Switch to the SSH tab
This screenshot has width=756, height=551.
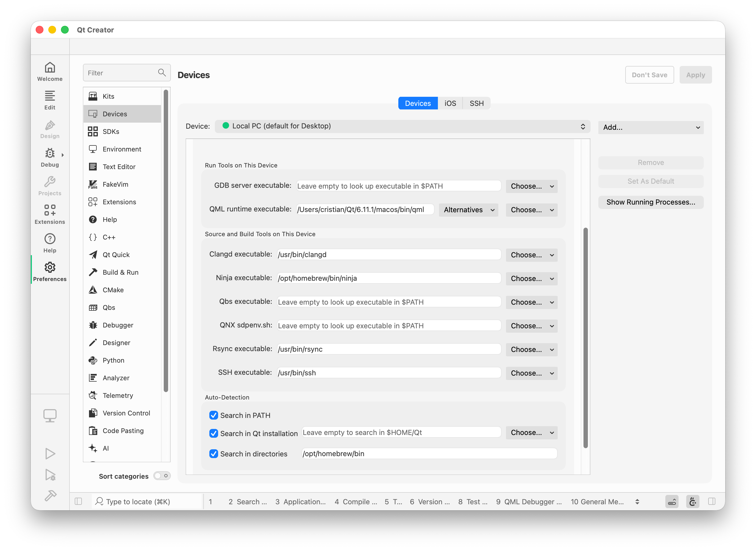(x=476, y=103)
